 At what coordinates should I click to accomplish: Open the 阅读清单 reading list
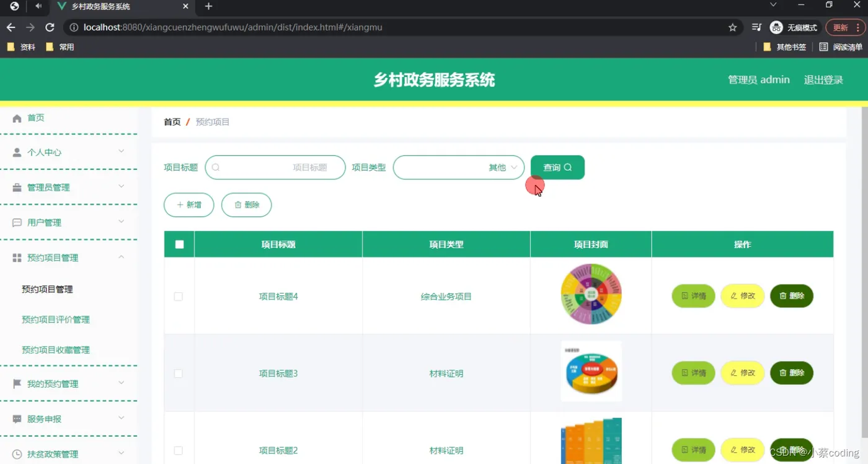point(841,47)
